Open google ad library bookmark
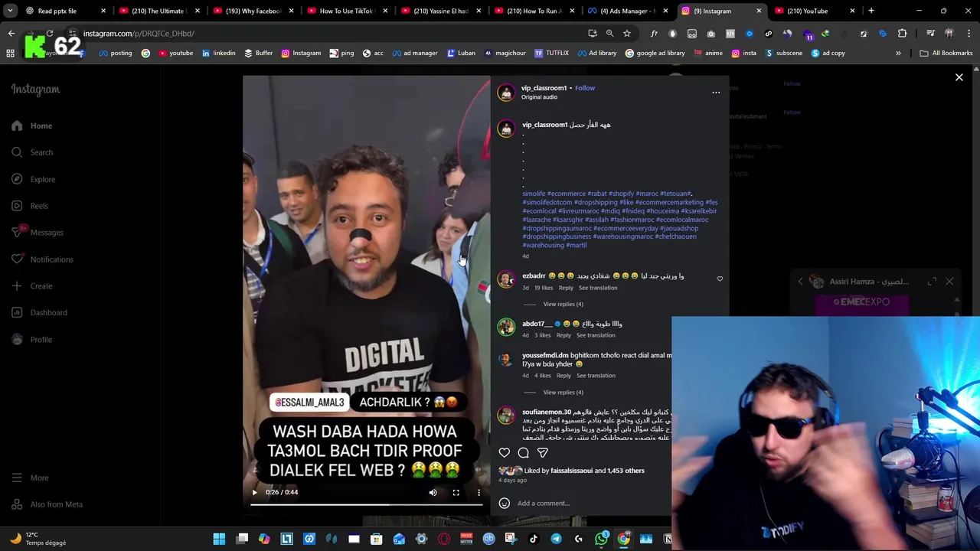Screen dimensions: 980x551 click(655, 53)
